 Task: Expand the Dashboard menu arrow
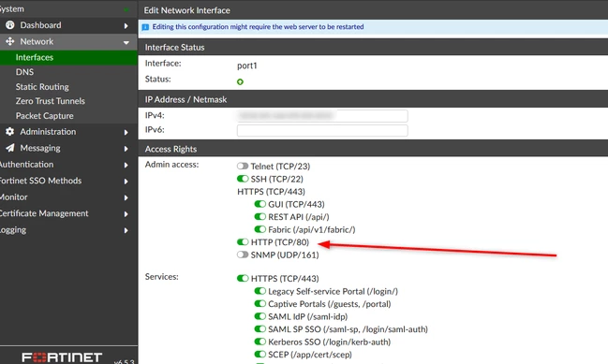(126, 26)
